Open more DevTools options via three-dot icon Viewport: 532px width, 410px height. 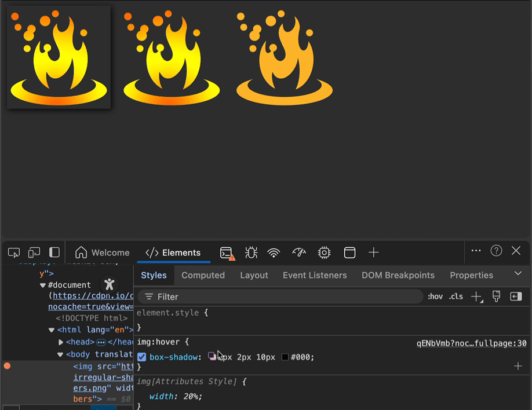476,250
